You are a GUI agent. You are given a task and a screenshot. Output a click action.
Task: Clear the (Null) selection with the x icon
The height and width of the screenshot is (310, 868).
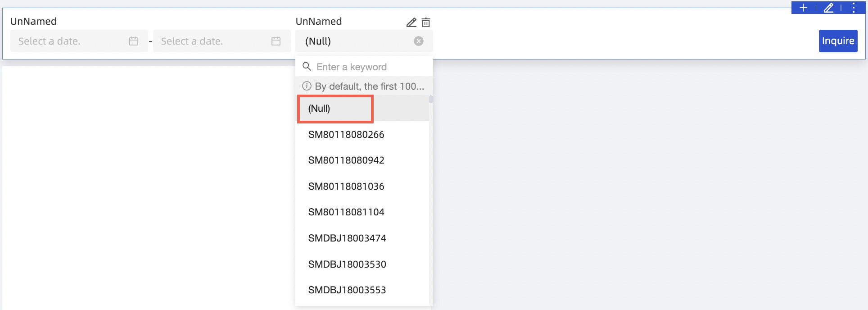[x=419, y=41]
